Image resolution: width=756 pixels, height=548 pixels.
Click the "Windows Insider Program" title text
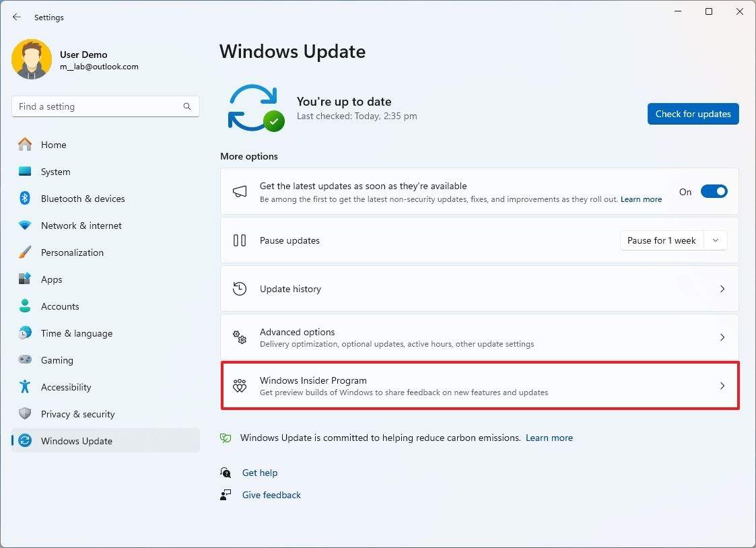click(x=314, y=380)
